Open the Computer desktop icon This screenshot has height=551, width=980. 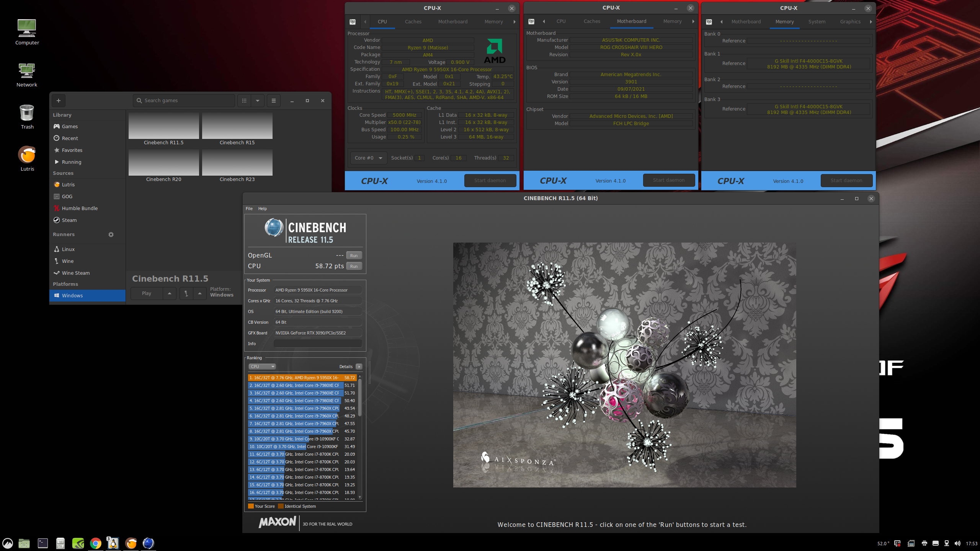tap(27, 32)
